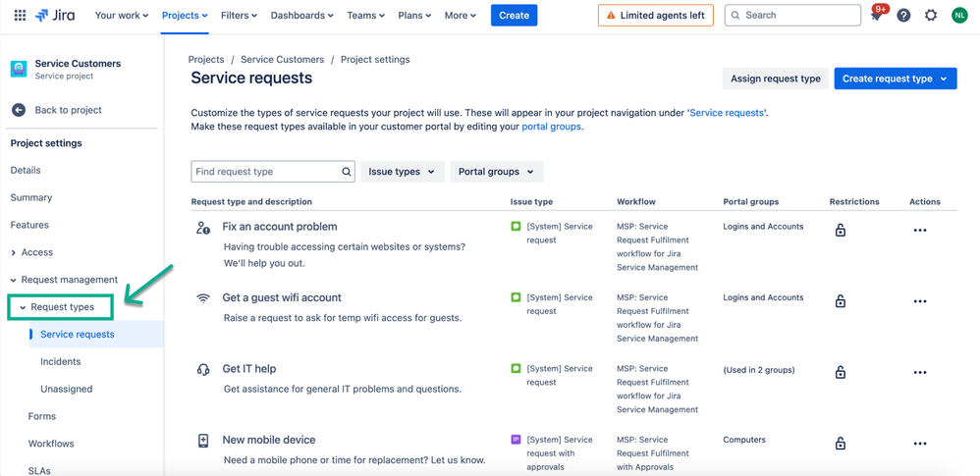Select Summary in project settings sidebar

coord(31,198)
